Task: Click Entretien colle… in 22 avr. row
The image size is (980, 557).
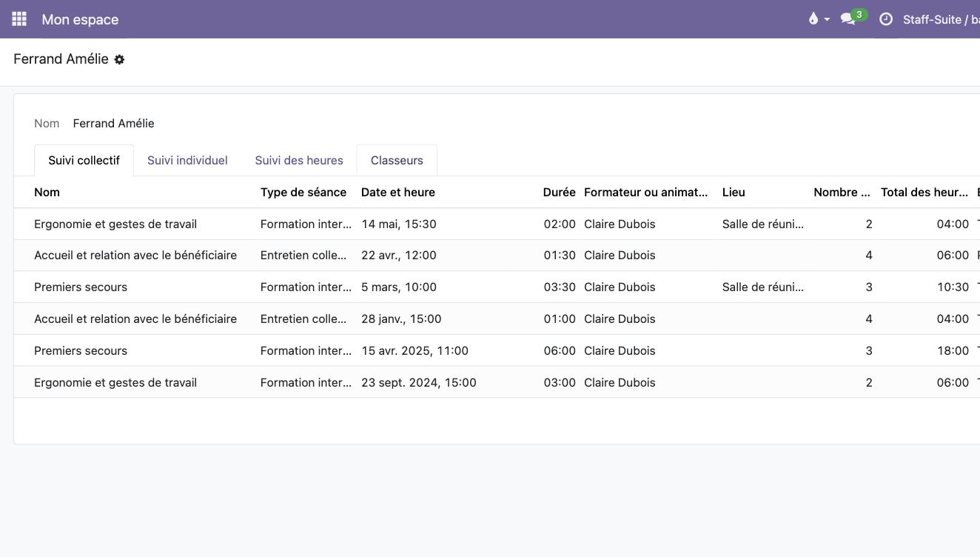Action: tap(303, 255)
